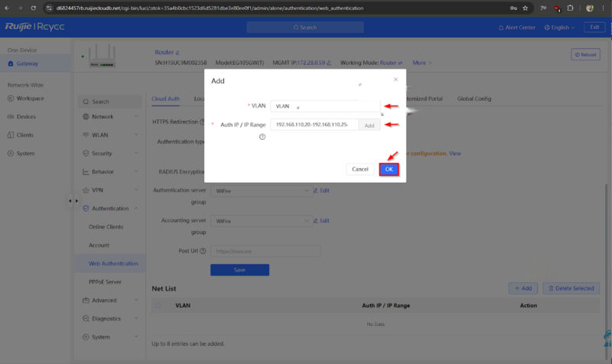Close the Add dialog via X icon
The image size is (612, 364).
pyautogui.click(x=396, y=79)
